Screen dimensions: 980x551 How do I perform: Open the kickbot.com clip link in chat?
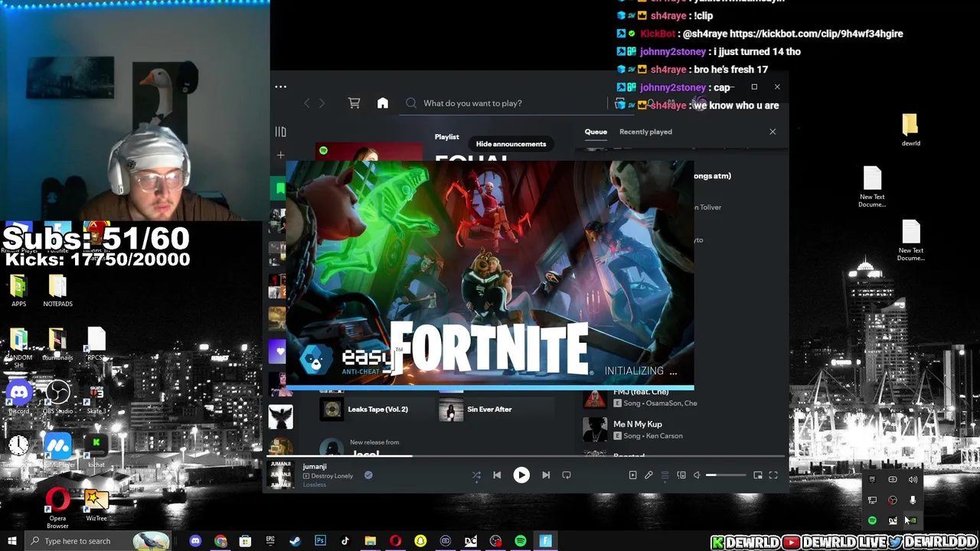point(816,34)
